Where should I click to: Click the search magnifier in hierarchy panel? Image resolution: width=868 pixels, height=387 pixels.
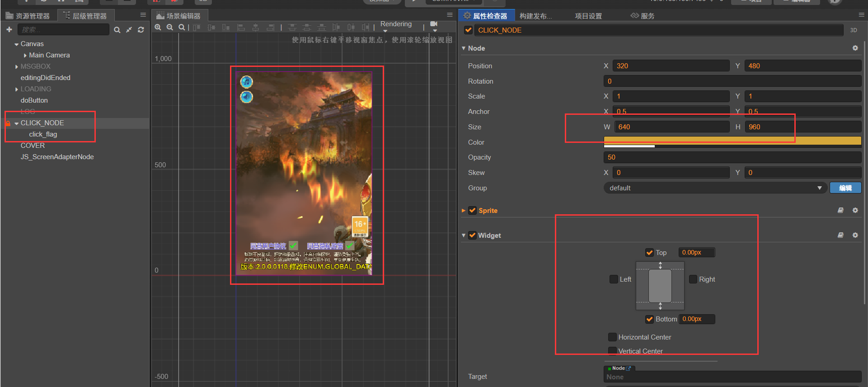pos(117,30)
